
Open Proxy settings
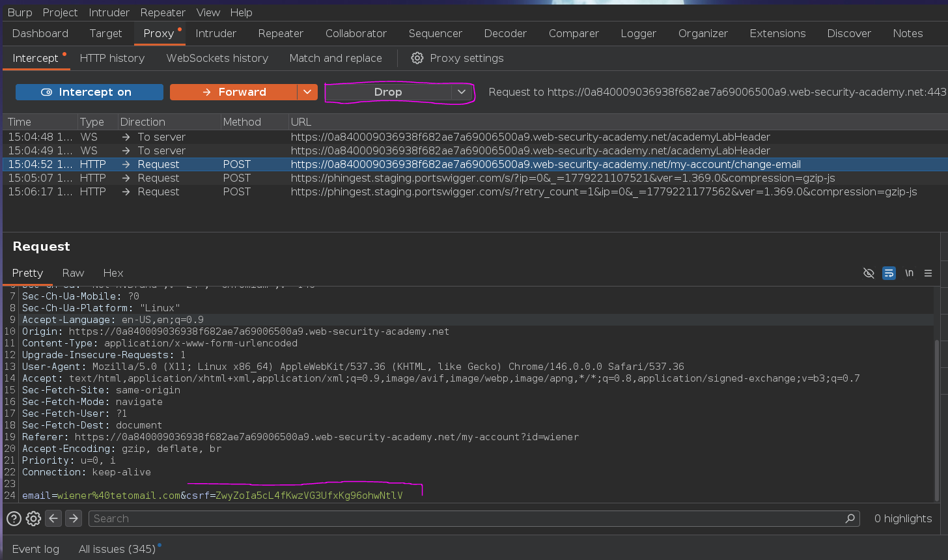[457, 58]
